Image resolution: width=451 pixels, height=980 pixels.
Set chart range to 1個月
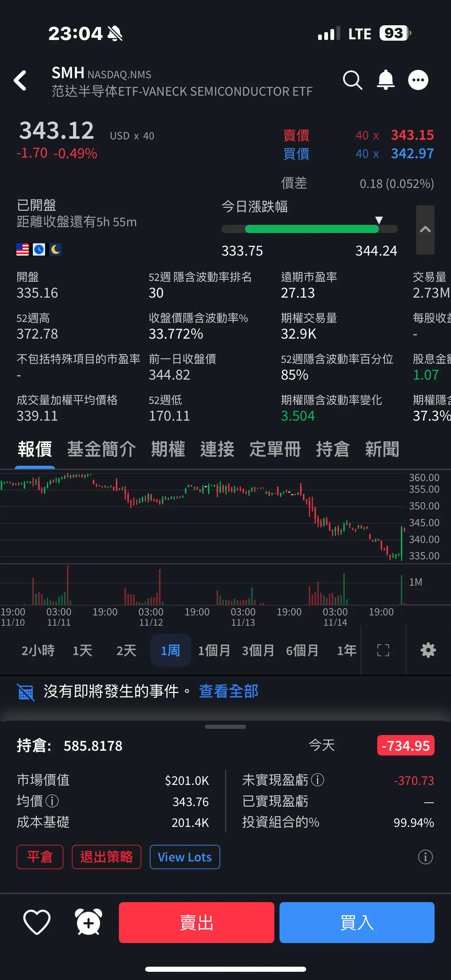pyautogui.click(x=214, y=651)
